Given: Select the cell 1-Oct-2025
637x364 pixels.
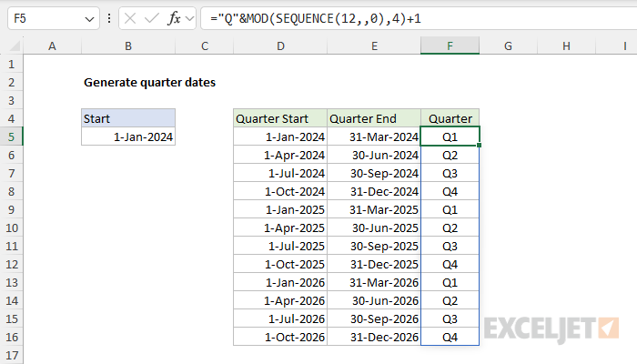Looking at the screenshot, I should 280,265.
